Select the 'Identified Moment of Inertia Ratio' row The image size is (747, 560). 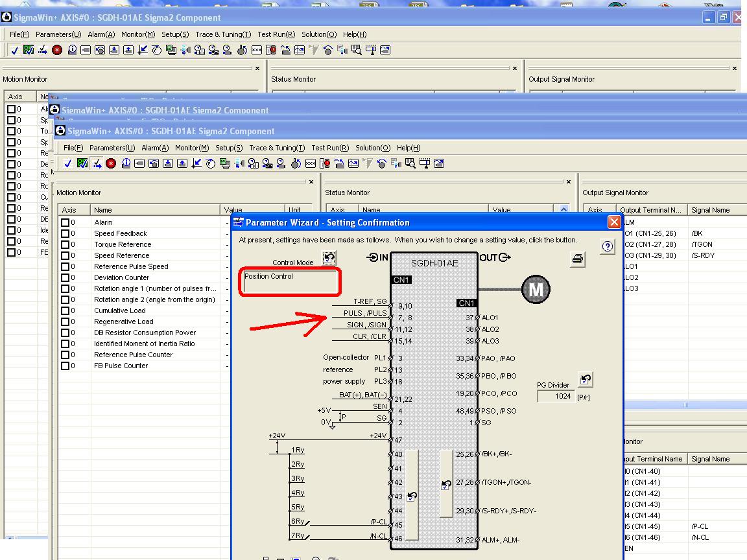[x=145, y=344]
